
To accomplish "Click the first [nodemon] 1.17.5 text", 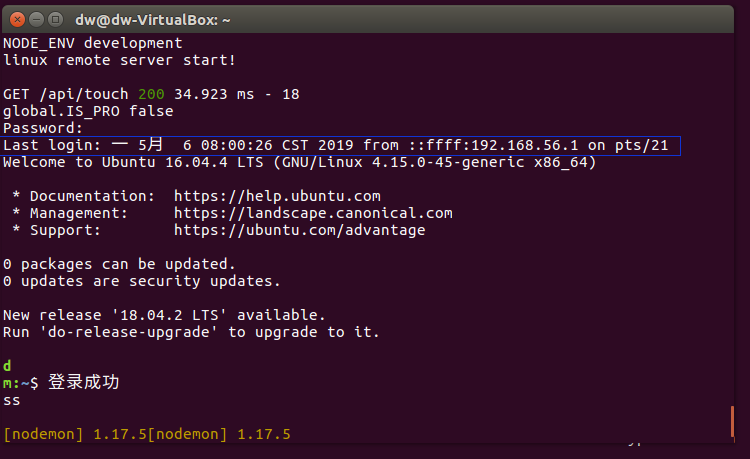I will 75,434.
